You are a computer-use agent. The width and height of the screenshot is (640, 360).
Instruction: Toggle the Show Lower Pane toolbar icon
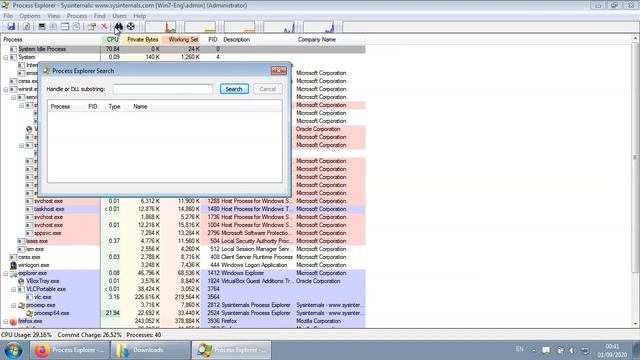[x=65, y=27]
